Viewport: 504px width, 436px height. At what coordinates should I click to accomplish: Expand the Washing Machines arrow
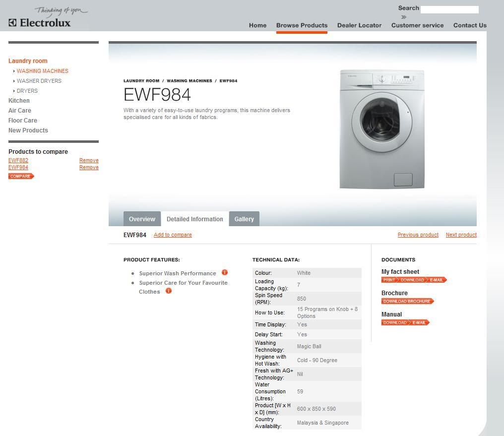click(x=14, y=71)
